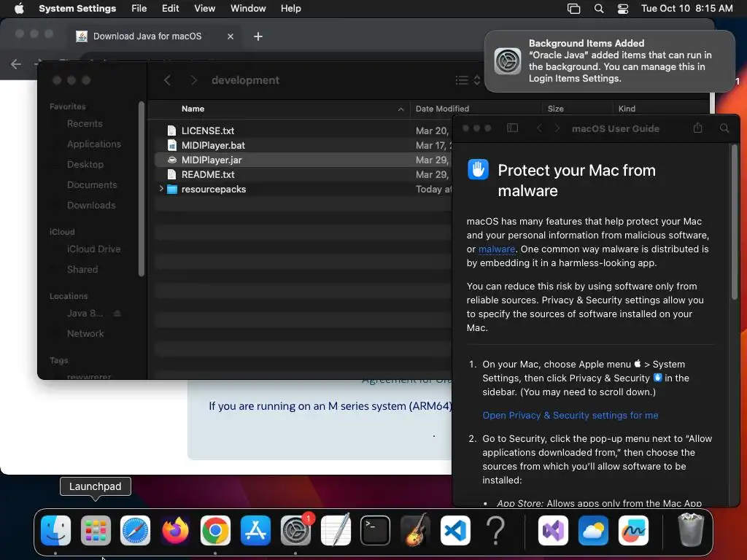This screenshot has height=560, width=747.
Task: Select Shared in Finder sidebar
Action: point(82,270)
